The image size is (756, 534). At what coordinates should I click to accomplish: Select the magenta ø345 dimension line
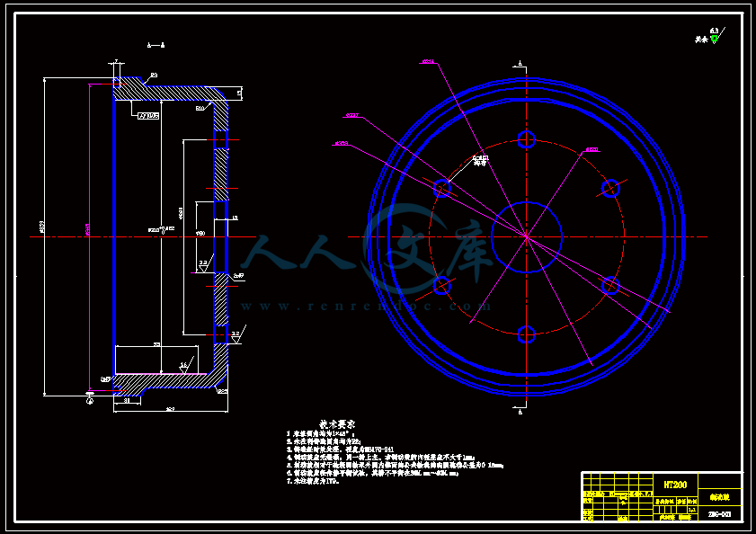89,236
